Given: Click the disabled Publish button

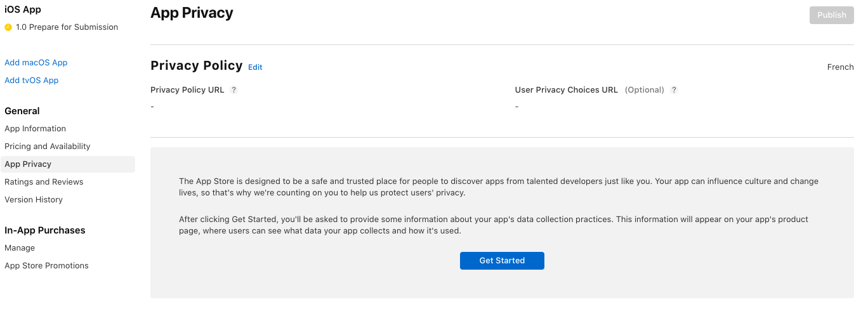Looking at the screenshot, I should (832, 15).
